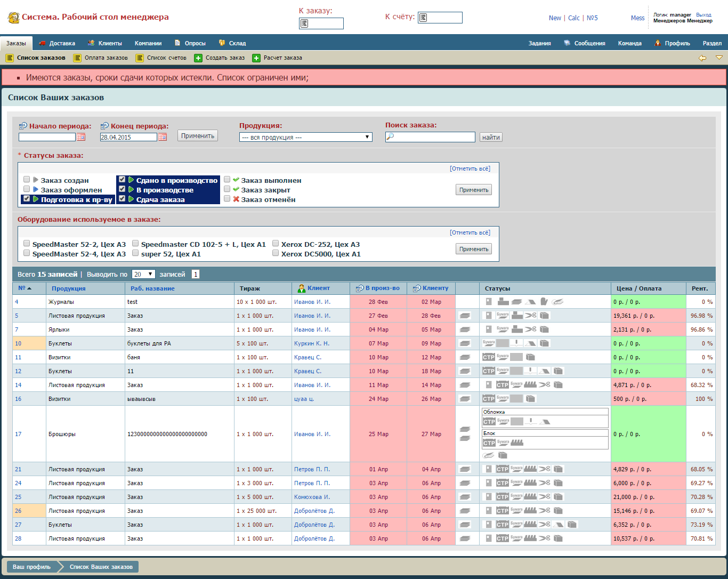Open client link Куркин К. Н.
The width and height of the screenshot is (728, 579).
(x=312, y=343)
